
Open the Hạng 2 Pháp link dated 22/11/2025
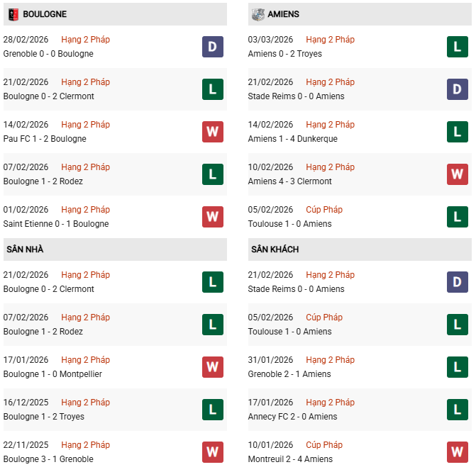[x=85, y=445]
